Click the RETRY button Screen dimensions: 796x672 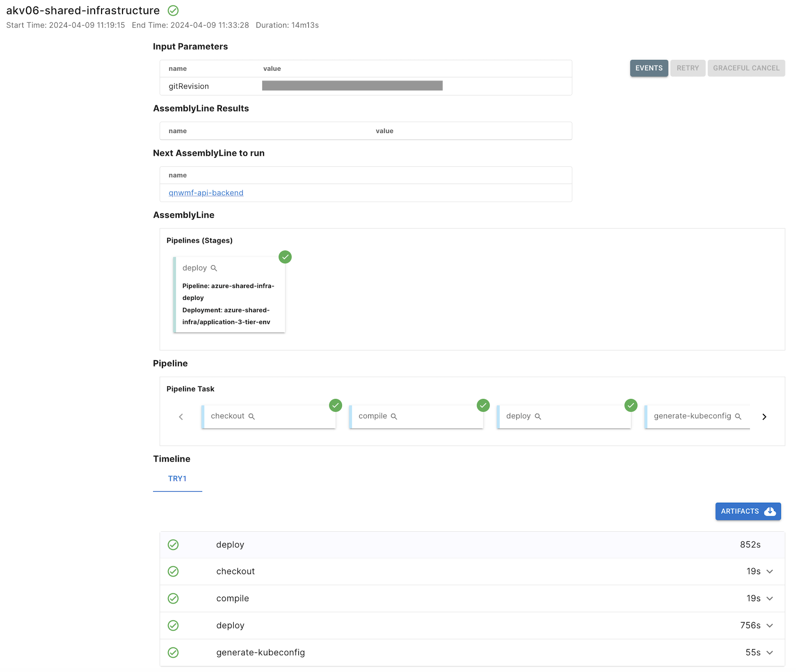(688, 68)
